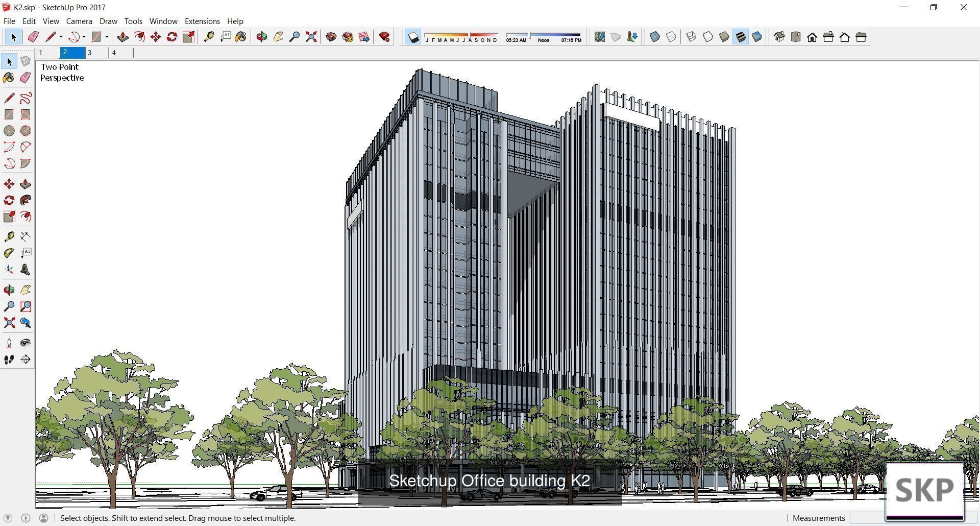Select the Dimension tool

click(x=26, y=236)
